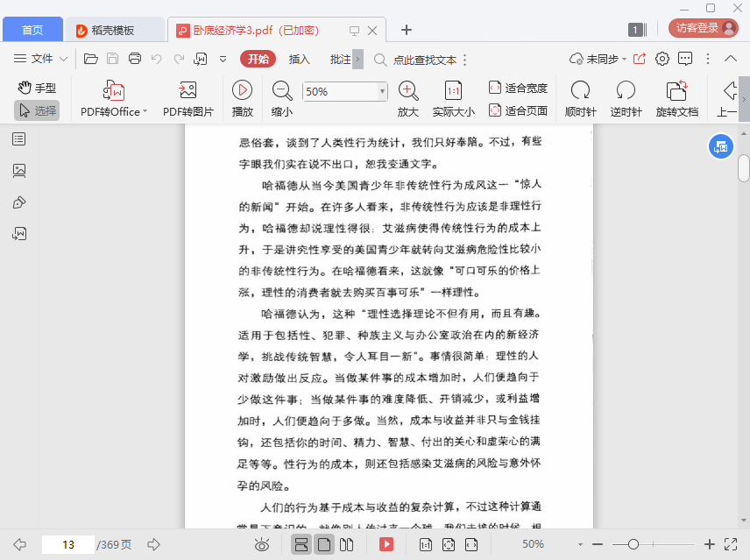
Task: Expand the arrow next to 文件
Action: pos(63,59)
